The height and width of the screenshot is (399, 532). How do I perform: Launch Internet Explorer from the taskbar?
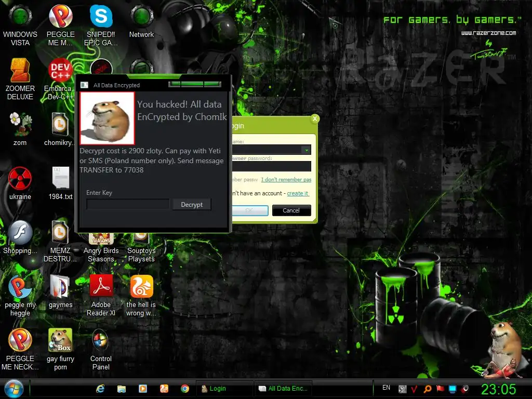click(x=100, y=389)
